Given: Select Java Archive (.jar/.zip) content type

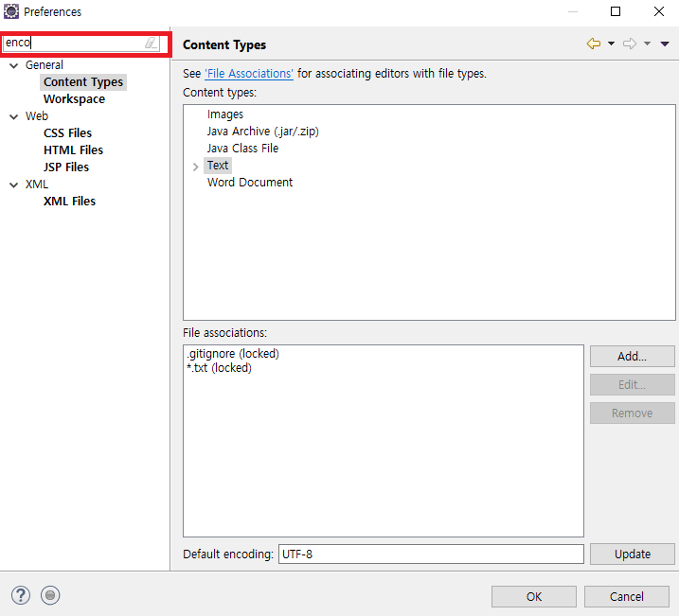Looking at the screenshot, I should tap(263, 132).
